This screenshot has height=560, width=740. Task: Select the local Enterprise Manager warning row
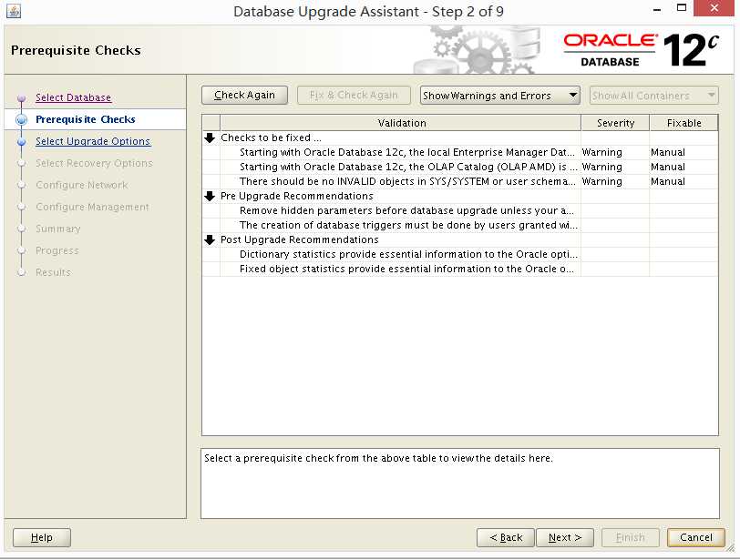coord(460,152)
